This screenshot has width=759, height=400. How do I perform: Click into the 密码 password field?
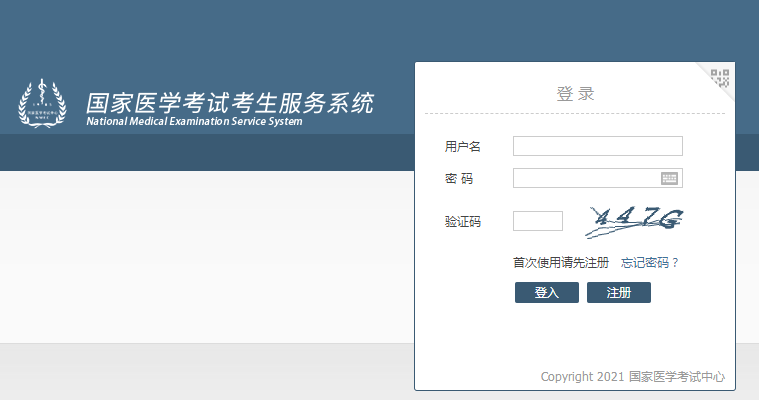tap(585, 179)
